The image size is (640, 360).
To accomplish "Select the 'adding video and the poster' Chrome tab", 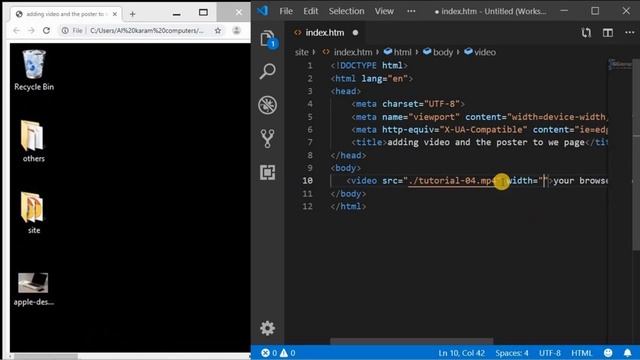I will (x=65, y=14).
